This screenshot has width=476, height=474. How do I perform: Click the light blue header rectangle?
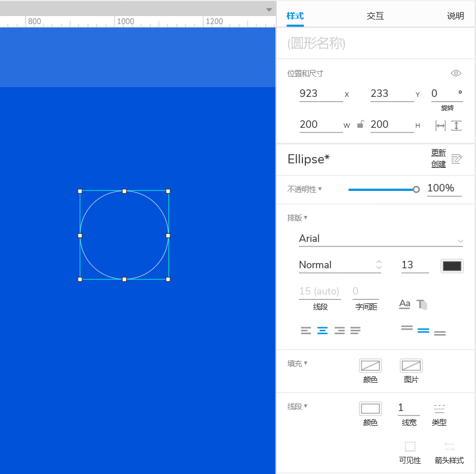click(137, 57)
